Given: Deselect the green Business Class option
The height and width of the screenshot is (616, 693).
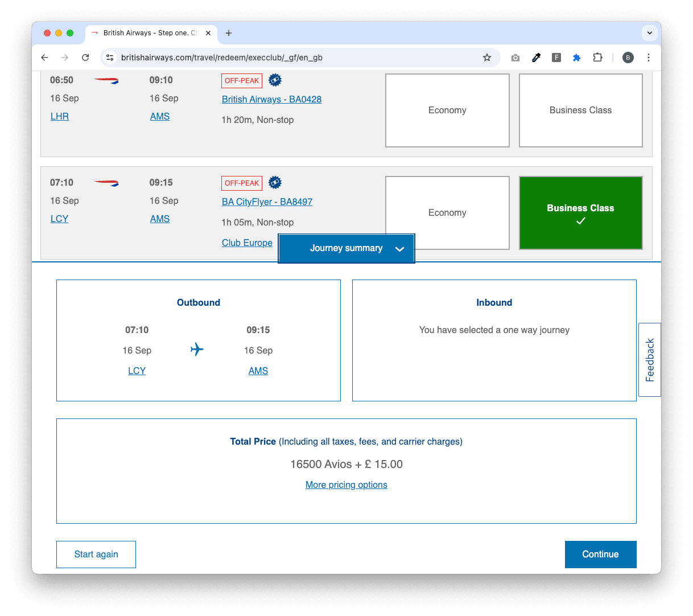Looking at the screenshot, I should 581,213.
